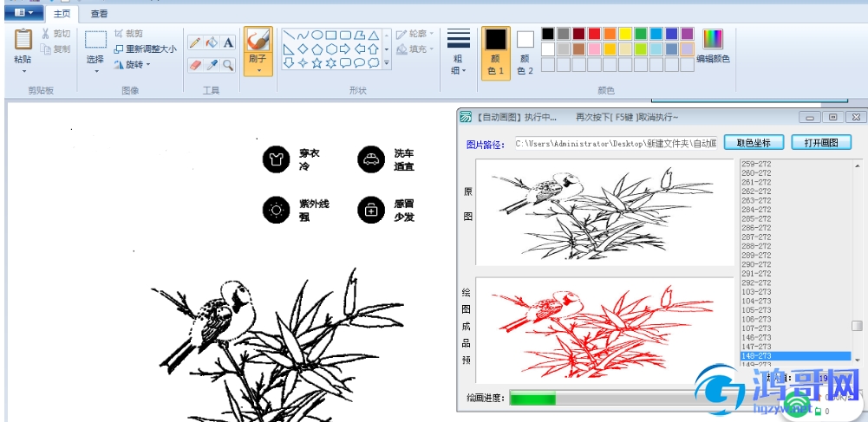Select the Fill with color bucket tool
The image size is (868, 422).
[212, 42]
